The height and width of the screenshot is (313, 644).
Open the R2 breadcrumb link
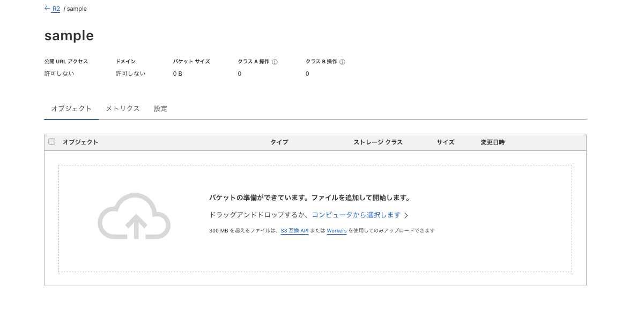click(56, 9)
